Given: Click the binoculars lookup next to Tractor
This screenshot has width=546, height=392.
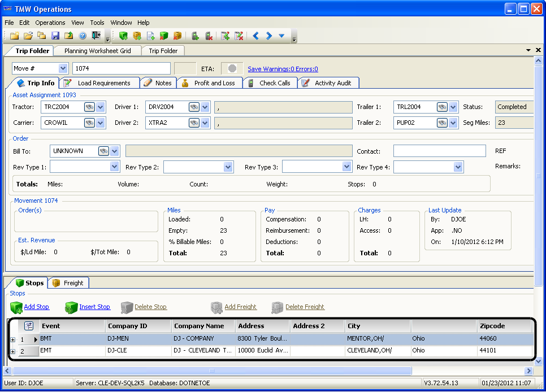Looking at the screenshot, I should 89,107.
